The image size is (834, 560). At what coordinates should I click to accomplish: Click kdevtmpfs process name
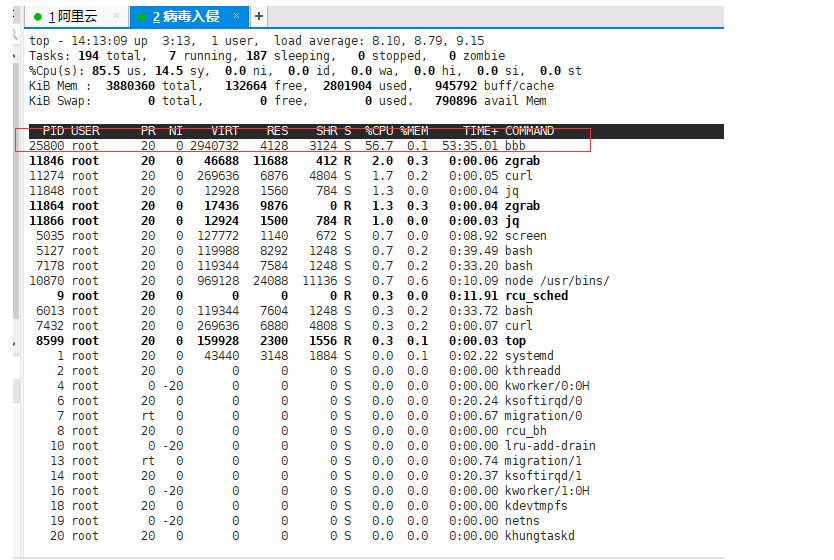pos(536,506)
